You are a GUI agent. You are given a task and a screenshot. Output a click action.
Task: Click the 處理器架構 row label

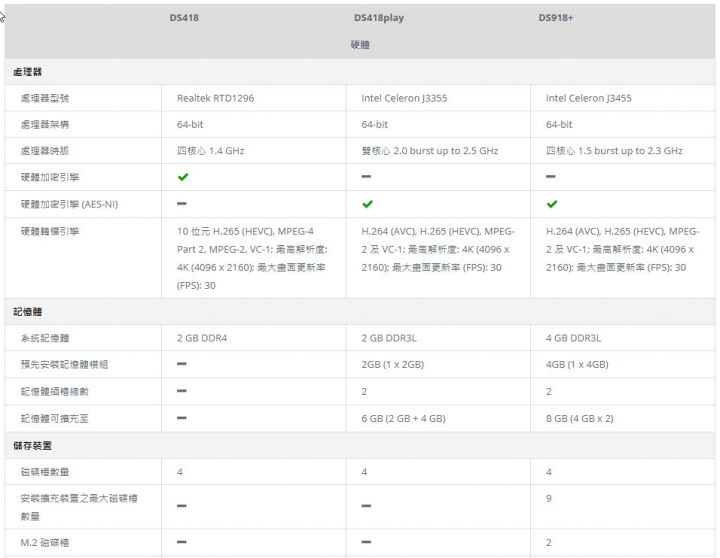click(45, 124)
